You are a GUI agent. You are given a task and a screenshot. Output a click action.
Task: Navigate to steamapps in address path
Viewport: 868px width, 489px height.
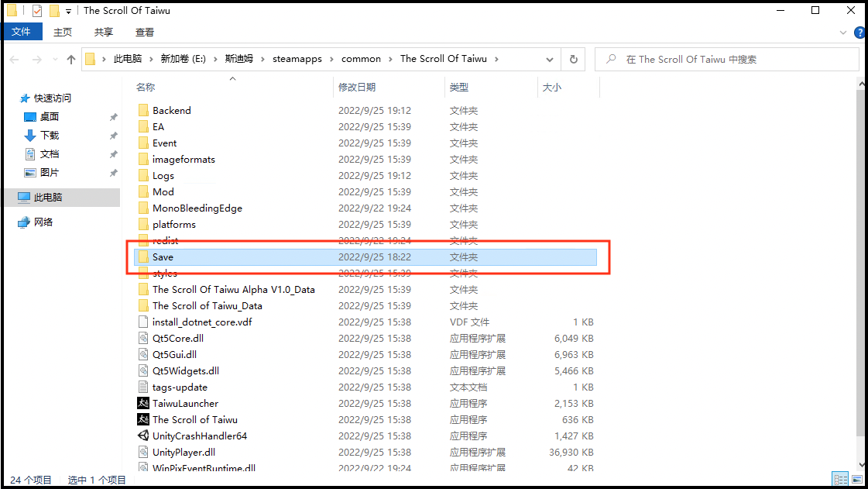click(297, 59)
